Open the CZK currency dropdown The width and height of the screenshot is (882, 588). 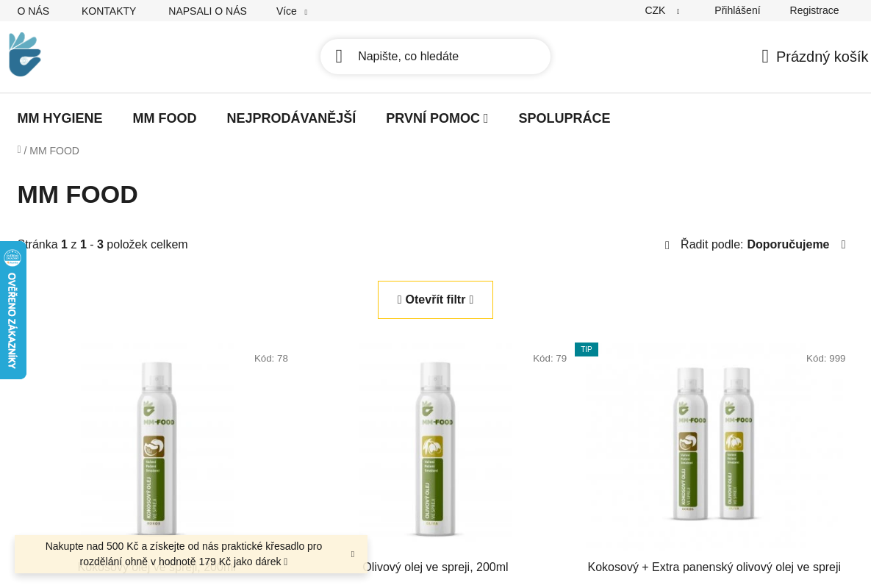point(662,11)
